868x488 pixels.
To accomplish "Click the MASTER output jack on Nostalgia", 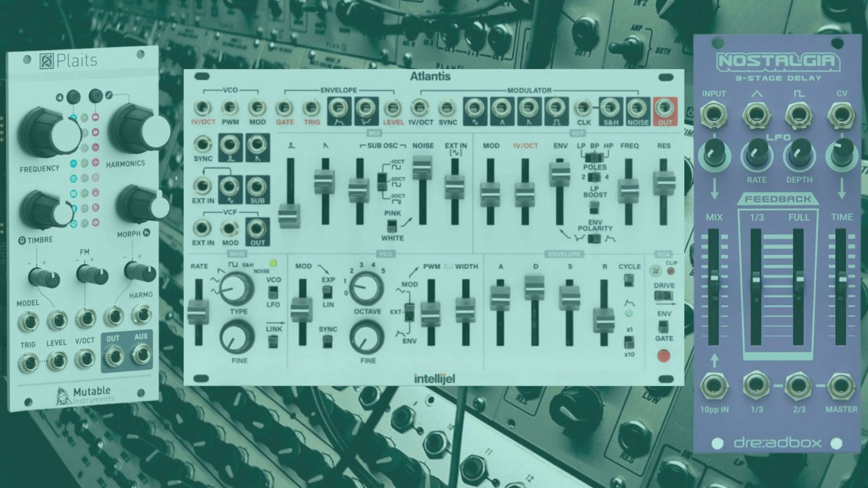I will coord(841,387).
